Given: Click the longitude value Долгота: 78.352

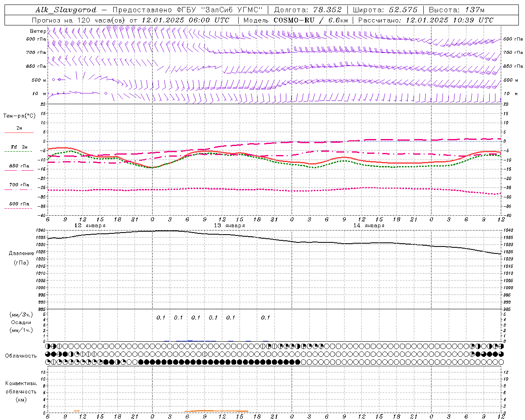Looking at the screenshot, I should pos(307,10).
